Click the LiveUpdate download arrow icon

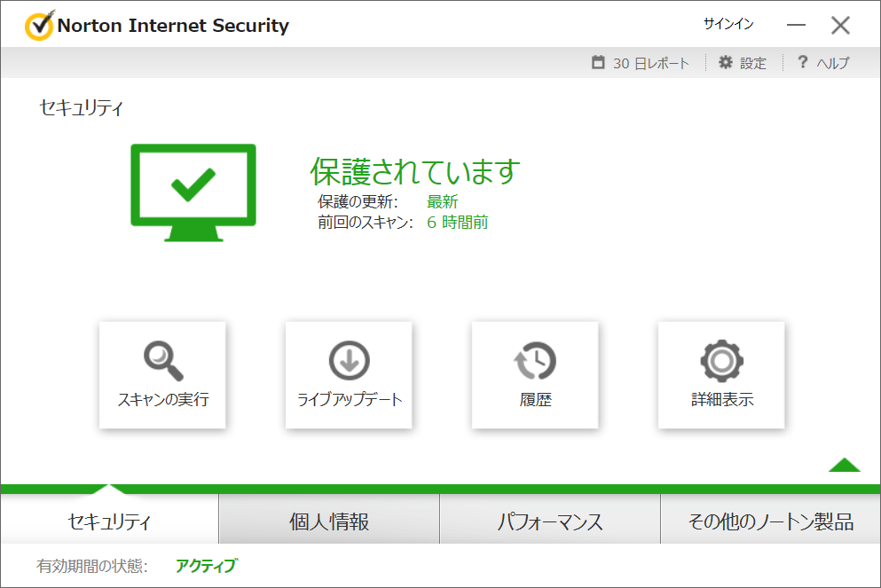(349, 360)
